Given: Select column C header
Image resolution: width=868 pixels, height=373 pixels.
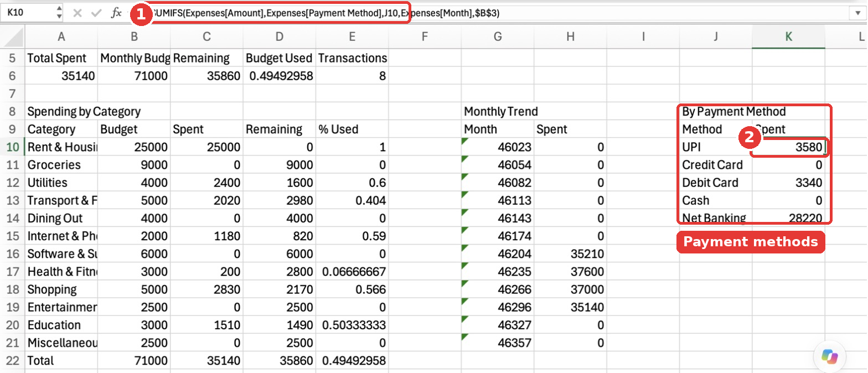Looking at the screenshot, I should tap(206, 37).
